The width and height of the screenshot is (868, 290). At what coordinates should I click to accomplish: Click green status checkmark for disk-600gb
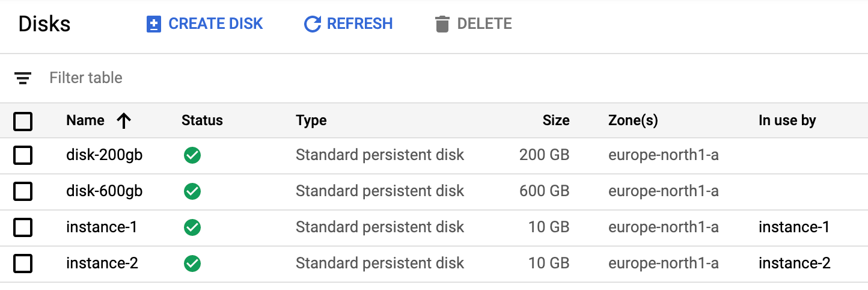[192, 192]
